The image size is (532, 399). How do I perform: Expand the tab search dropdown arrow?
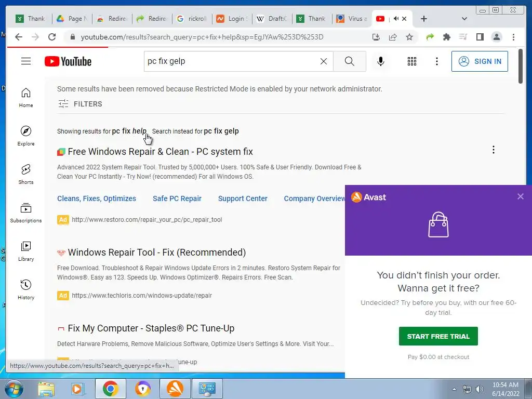(464, 19)
